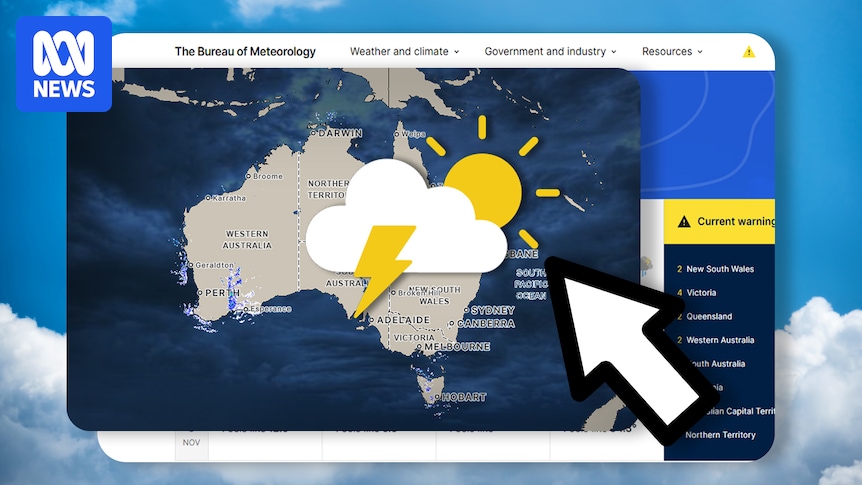Open the Government and industry dropdown

pos(550,52)
